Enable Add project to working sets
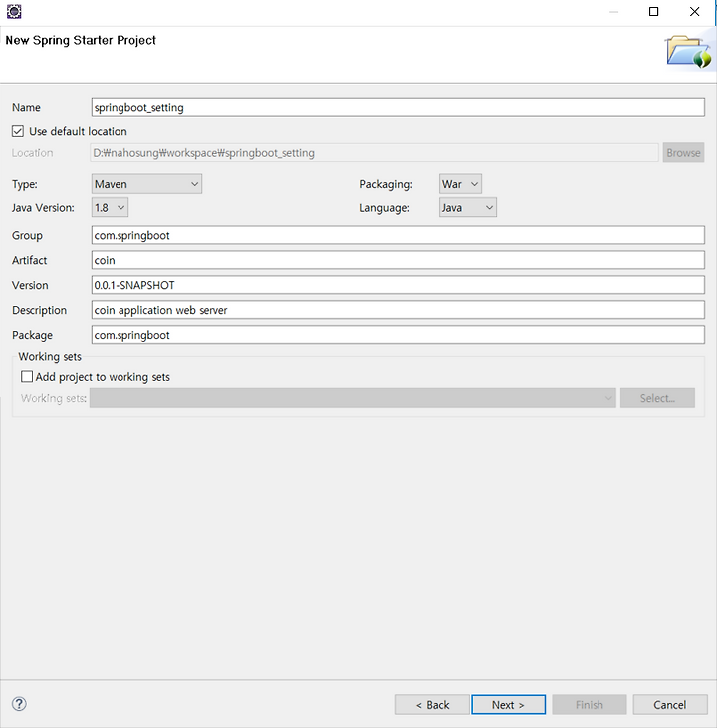The height and width of the screenshot is (728, 717). 27,376
